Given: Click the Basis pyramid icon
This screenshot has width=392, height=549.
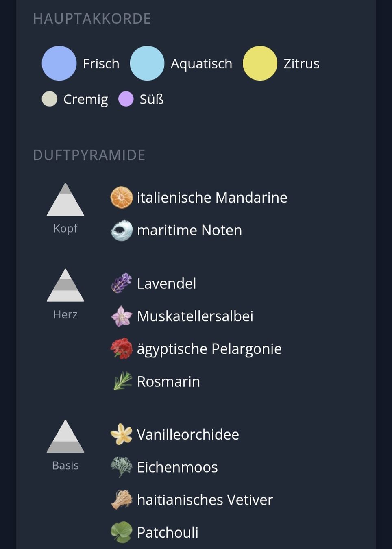Looking at the screenshot, I should point(65,436).
